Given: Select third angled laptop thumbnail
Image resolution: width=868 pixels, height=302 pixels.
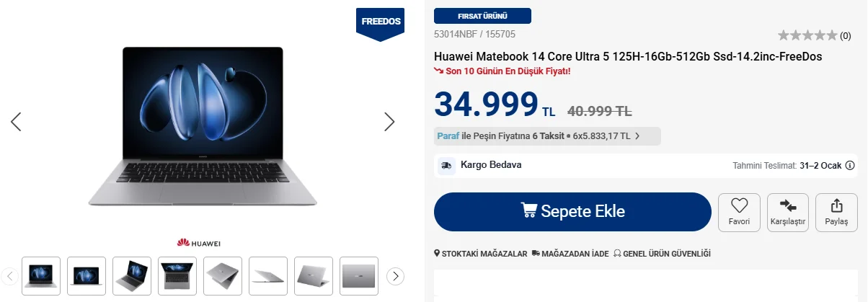Looking at the screenshot, I should [132, 276].
